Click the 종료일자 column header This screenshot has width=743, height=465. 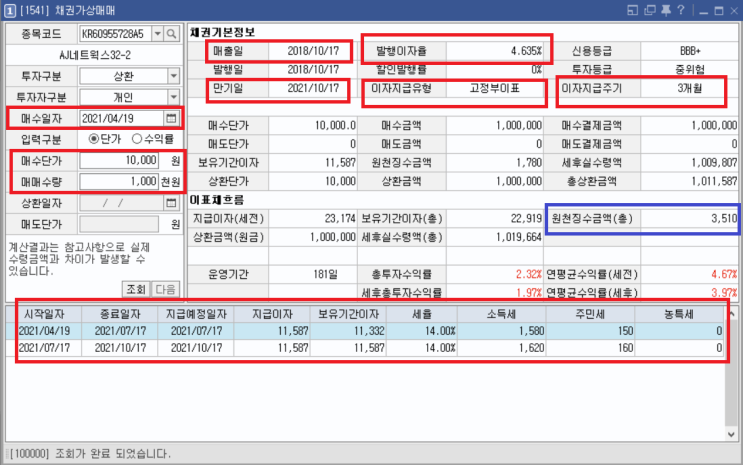pos(120,314)
